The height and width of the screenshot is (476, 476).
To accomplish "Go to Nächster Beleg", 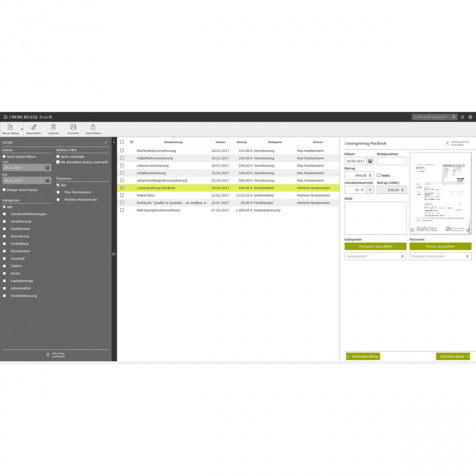I will point(453,356).
